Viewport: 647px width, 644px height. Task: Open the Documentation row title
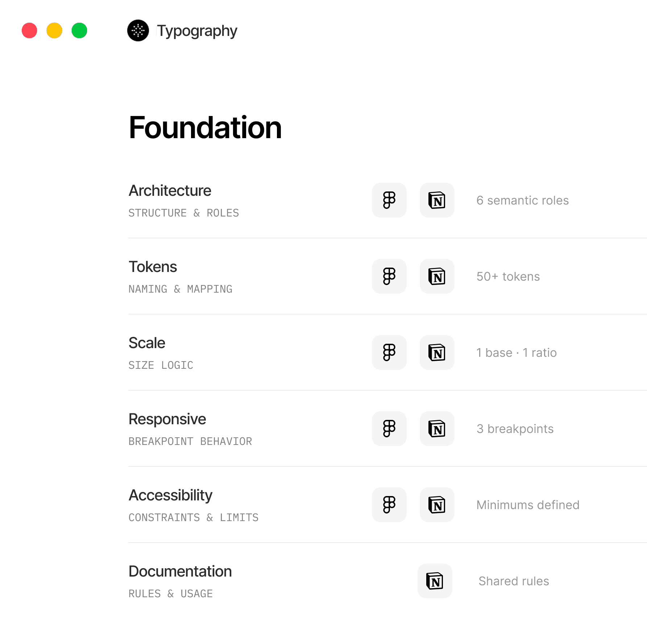[x=180, y=571]
